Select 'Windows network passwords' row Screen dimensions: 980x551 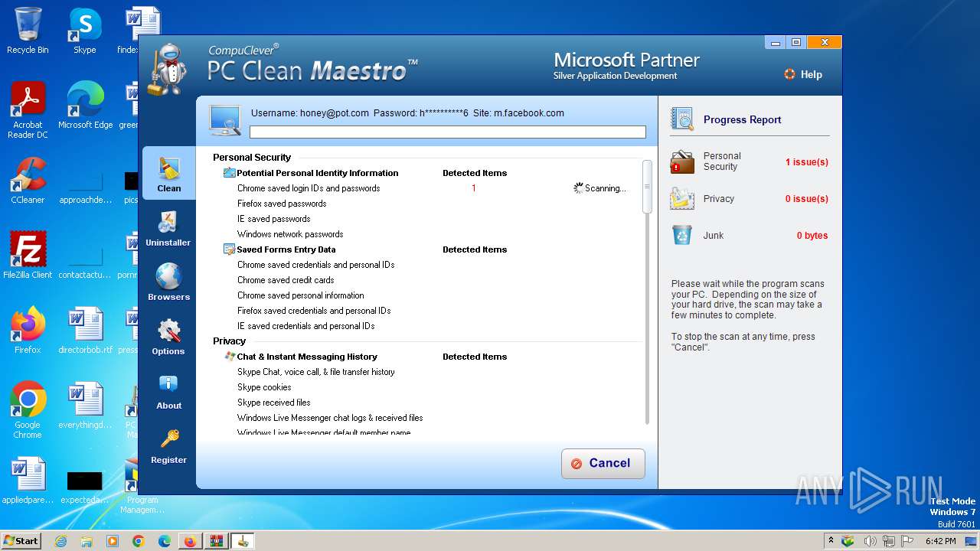point(290,234)
